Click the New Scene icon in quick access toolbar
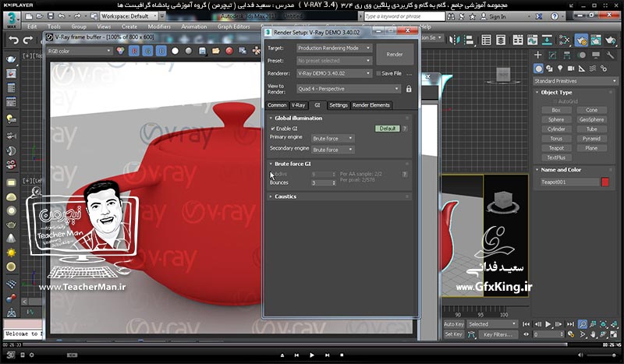The width and height of the screenshot is (624, 364). click(29, 16)
